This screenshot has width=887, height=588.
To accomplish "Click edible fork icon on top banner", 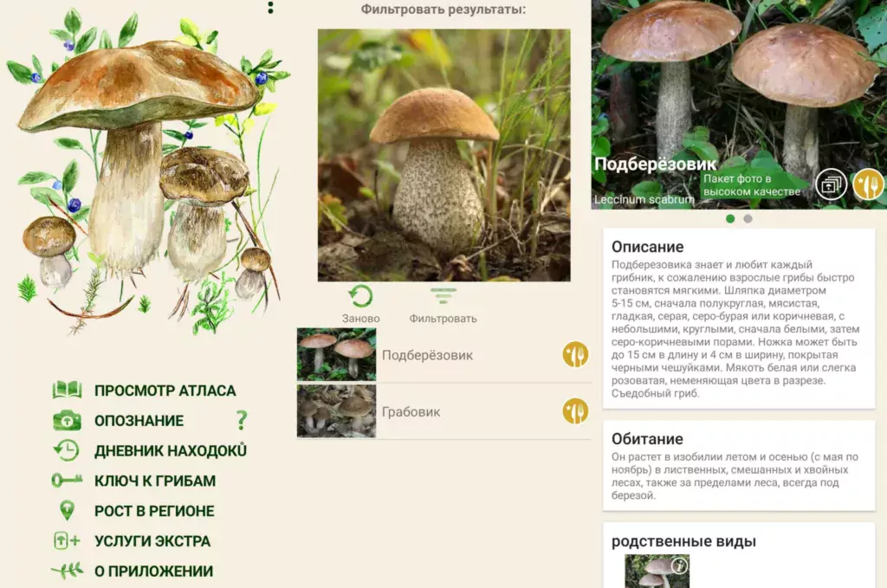I will click(x=868, y=184).
